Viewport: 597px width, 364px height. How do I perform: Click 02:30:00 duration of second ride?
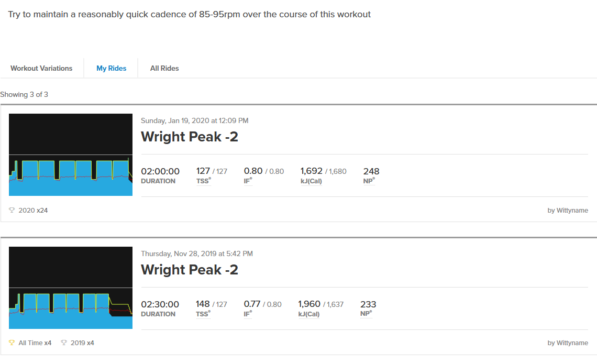pyautogui.click(x=160, y=304)
